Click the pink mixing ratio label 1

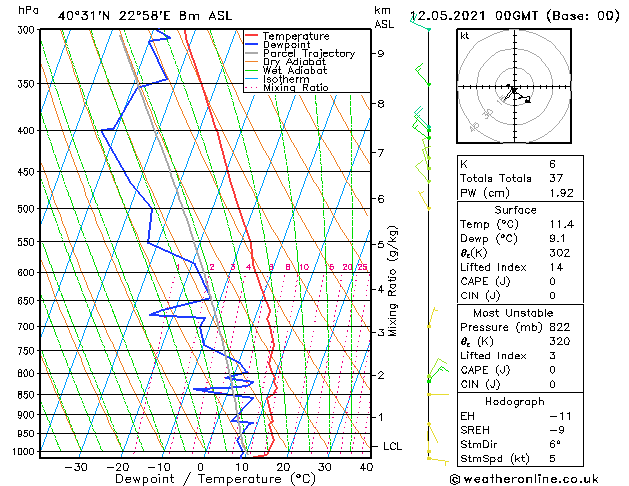click(178, 267)
